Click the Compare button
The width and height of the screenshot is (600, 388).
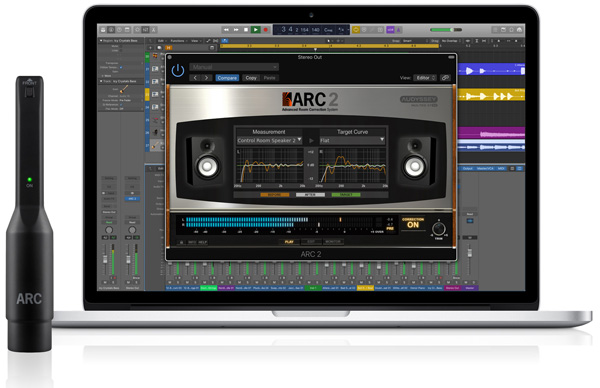pos(227,78)
